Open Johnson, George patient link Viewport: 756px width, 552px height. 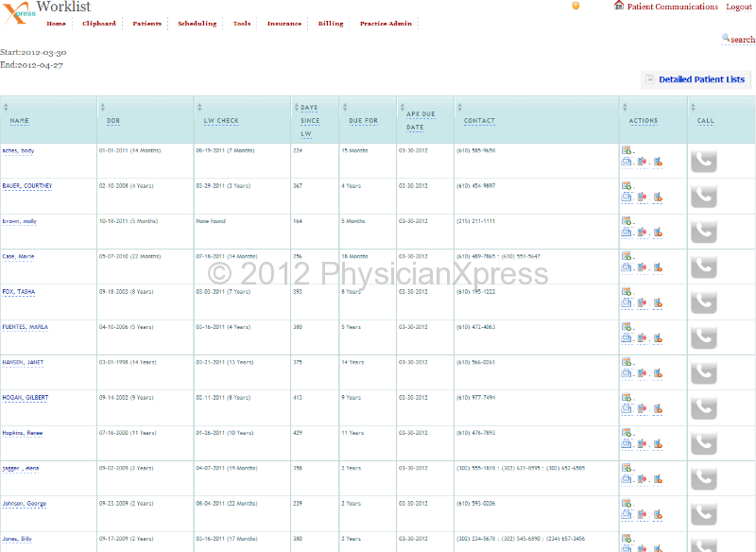25,504
